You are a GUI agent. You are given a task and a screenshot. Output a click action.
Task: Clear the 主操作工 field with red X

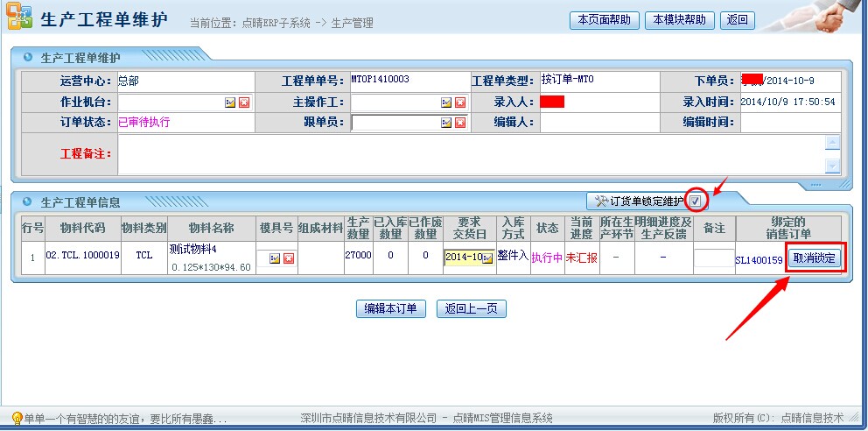(x=459, y=102)
